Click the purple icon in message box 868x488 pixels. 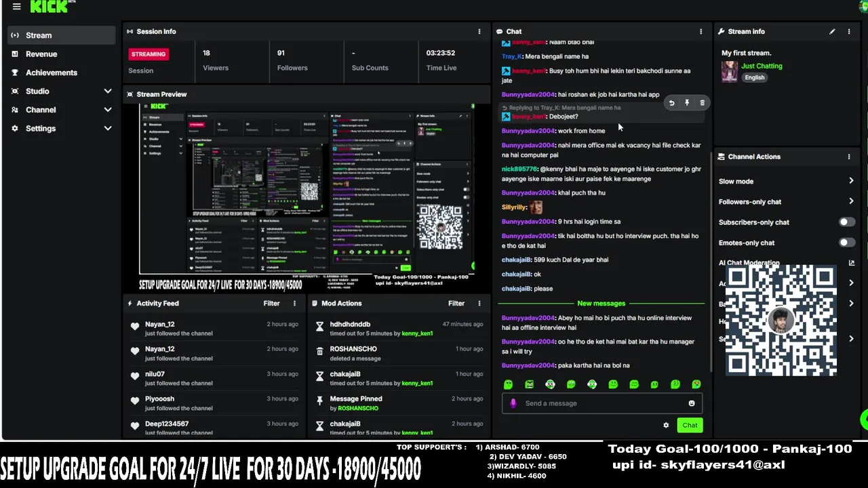tap(513, 403)
